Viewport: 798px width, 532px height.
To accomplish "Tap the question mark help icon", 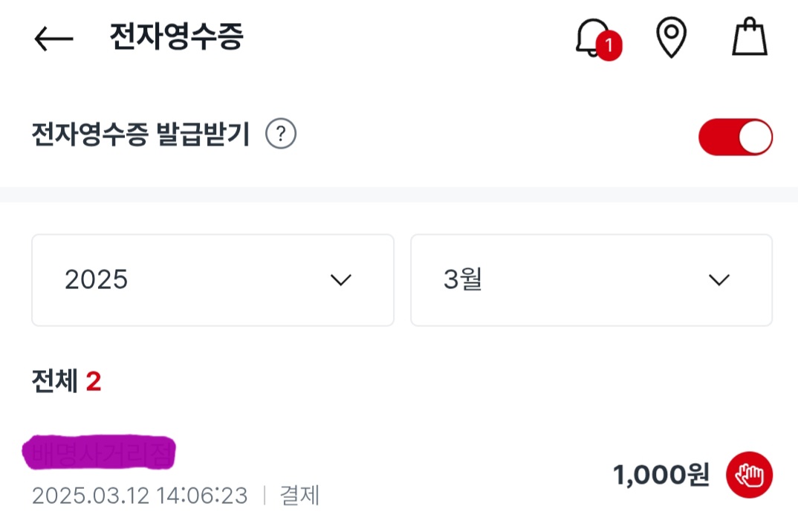I will coord(281,135).
